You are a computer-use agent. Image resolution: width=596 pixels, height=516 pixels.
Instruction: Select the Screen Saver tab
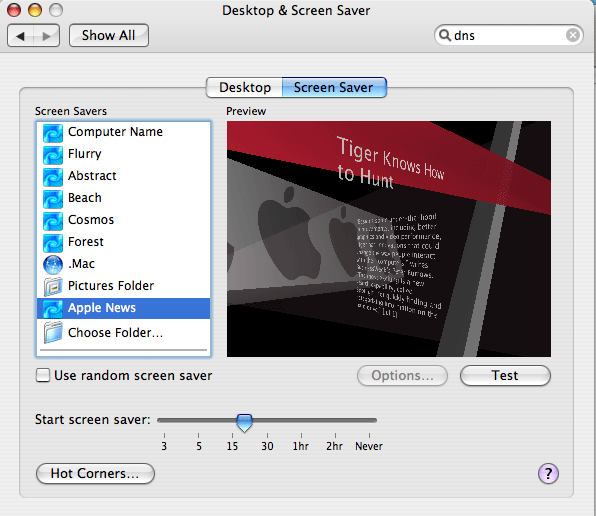(x=334, y=87)
